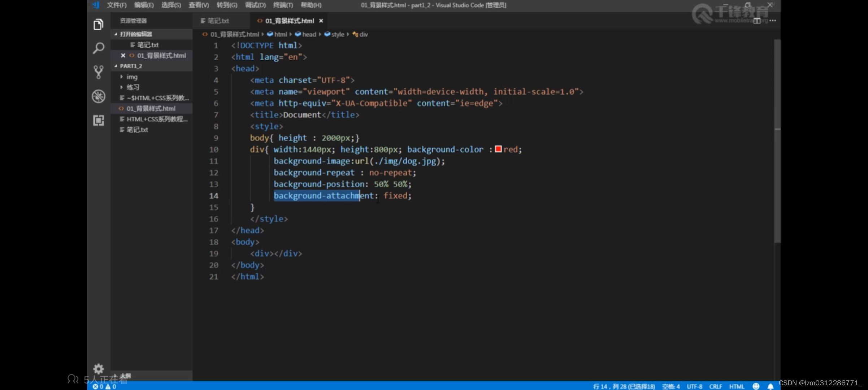Open the Manage gear icon
Screen dimensions: 868x390
tap(98, 369)
